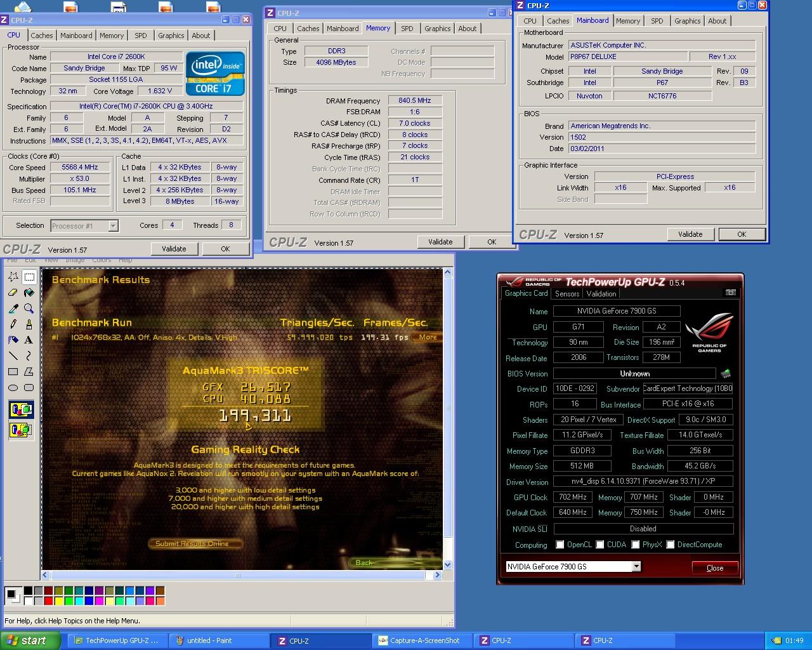Click OK in the left CPU-Z window
The image size is (812, 650).
click(225, 249)
